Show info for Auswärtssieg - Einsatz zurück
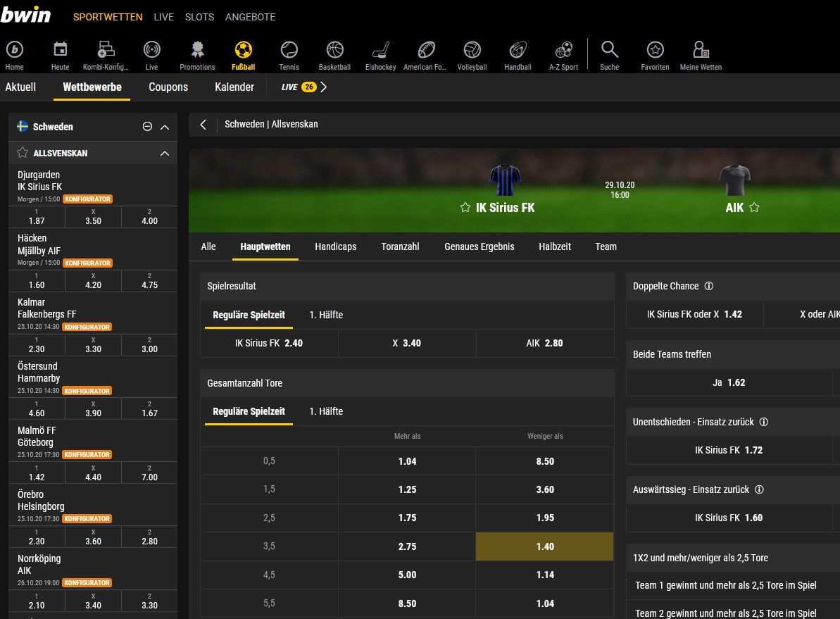 (x=759, y=489)
